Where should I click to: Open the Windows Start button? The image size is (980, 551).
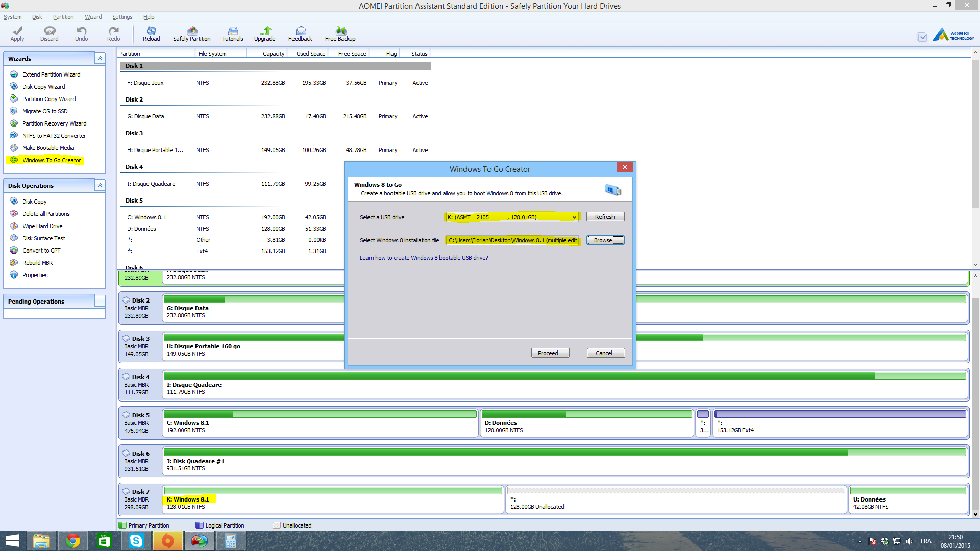(x=12, y=541)
